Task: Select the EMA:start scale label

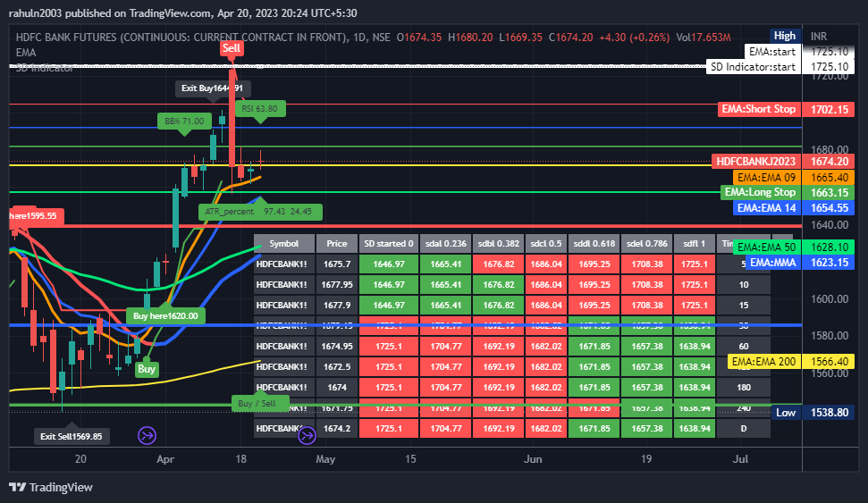Action: click(772, 52)
